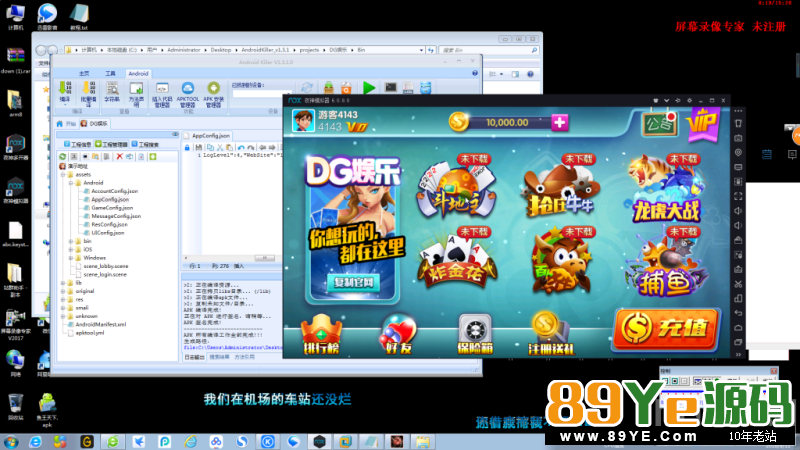The height and width of the screenshot is (450, 800).
Task: Click the save icon in editor toolbar
Action: (x=198, y=147)
